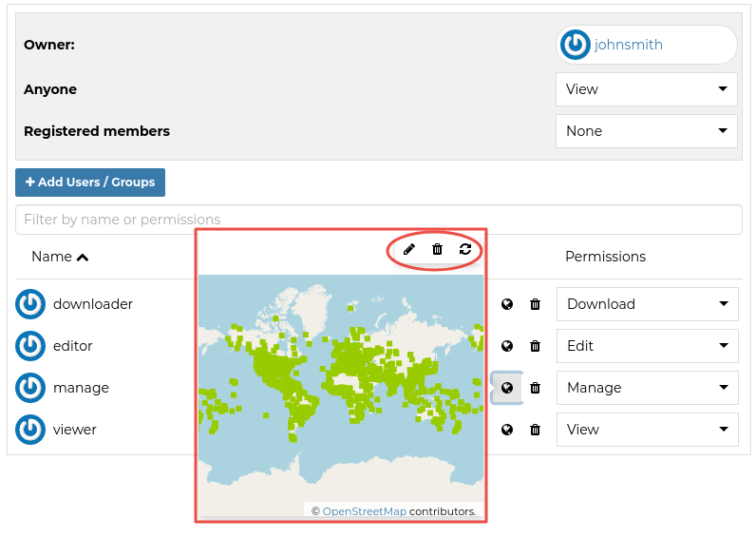Open the Anyone permission dropdown

[646, 89]
